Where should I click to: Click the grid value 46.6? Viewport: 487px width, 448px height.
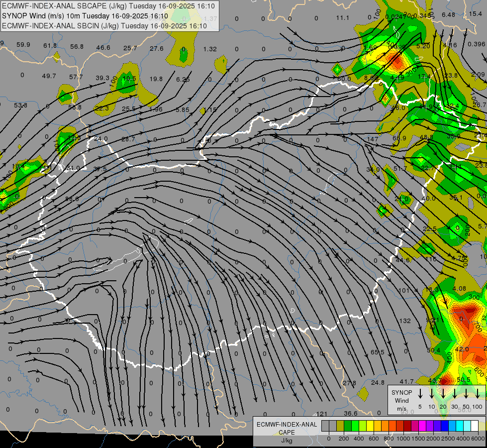(x=103, y=48)
